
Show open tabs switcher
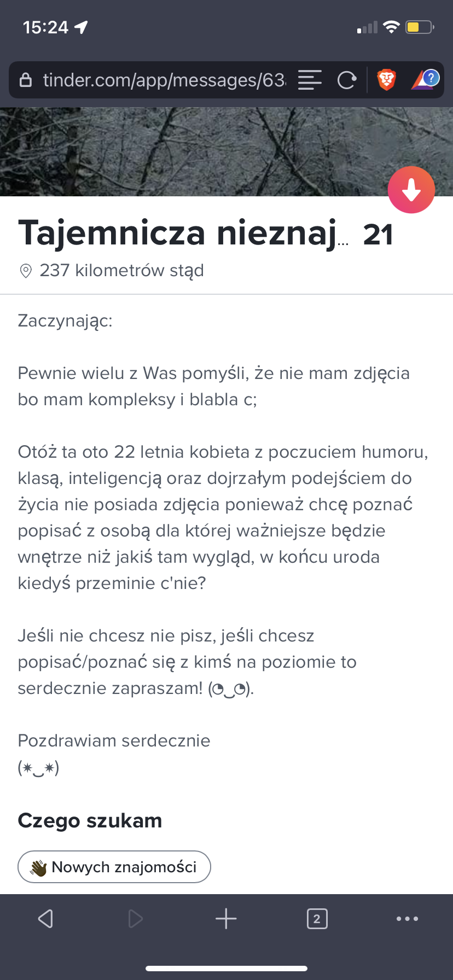pyautogui.click(x=317, y=918)
